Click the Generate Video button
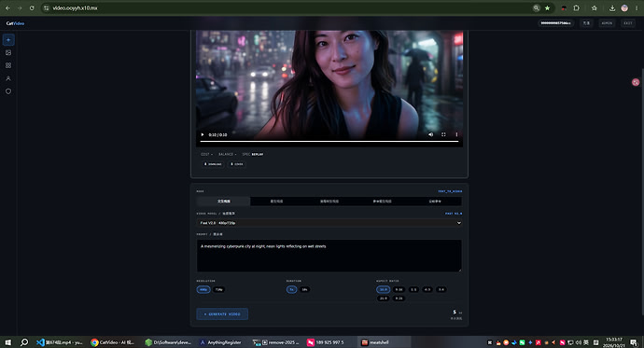This screenshot has height=348, width=644. [222, 313]
